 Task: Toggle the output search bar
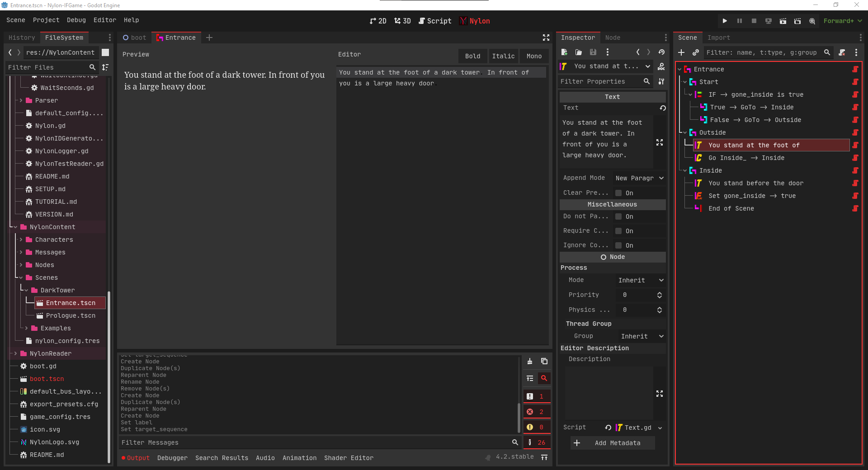point(544,378)
